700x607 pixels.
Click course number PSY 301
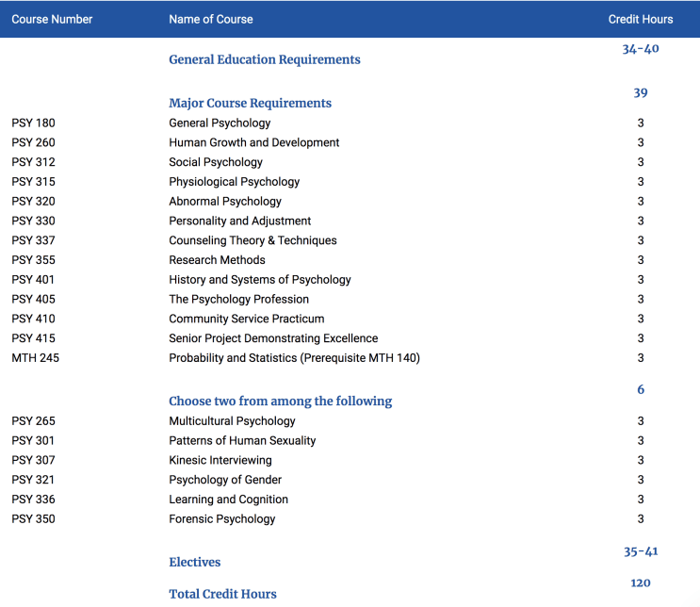[x=33, y=441]
